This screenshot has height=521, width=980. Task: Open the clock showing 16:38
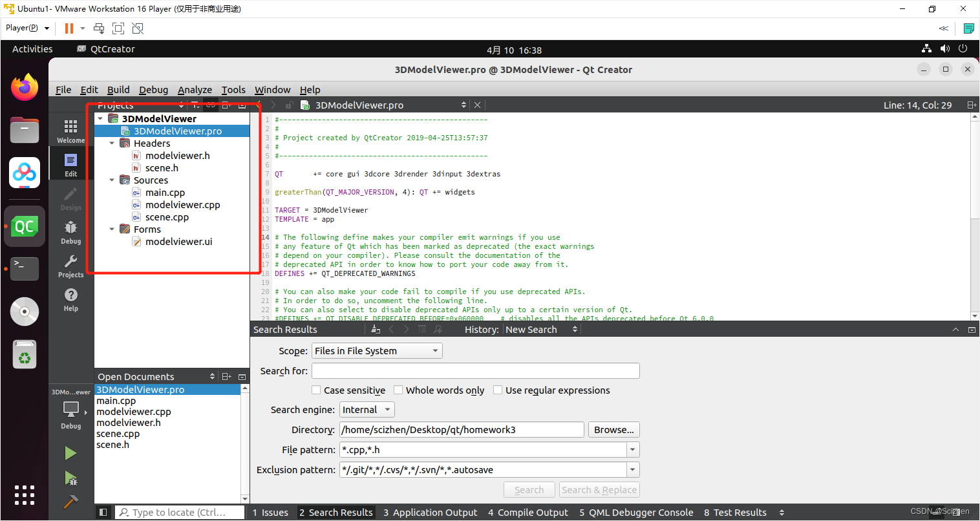tap(514, 50)
